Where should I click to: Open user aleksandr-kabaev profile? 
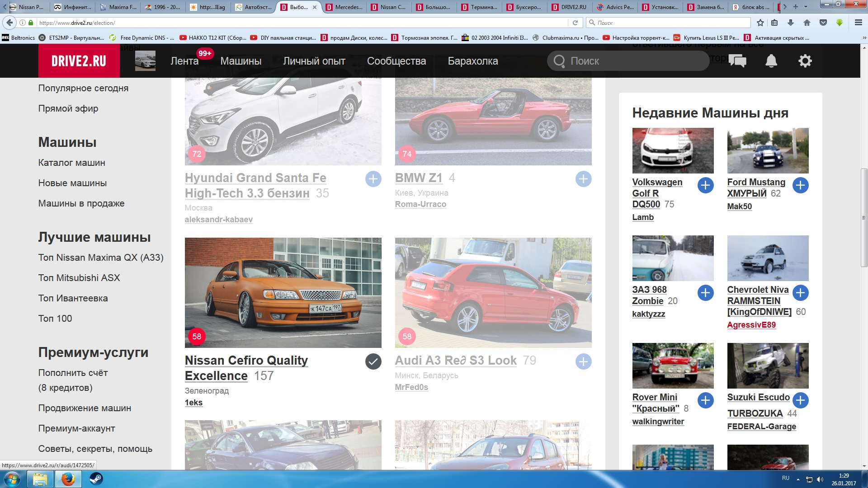[219, 220]
